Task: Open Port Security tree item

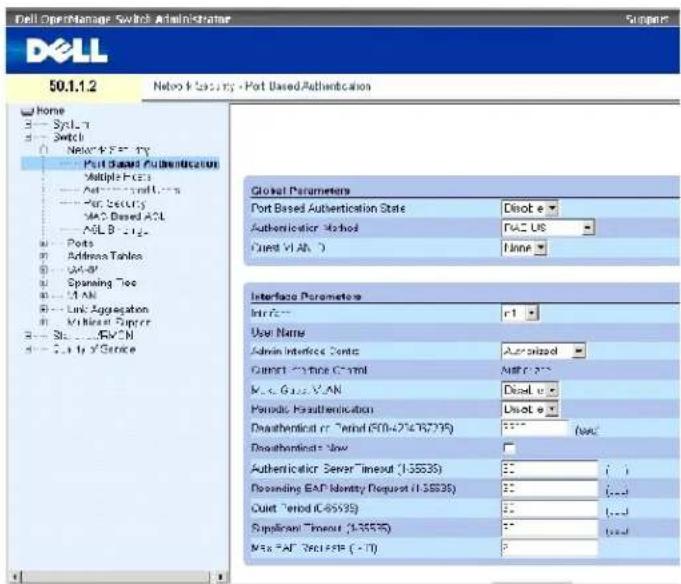Action: [x=114, y=203]
